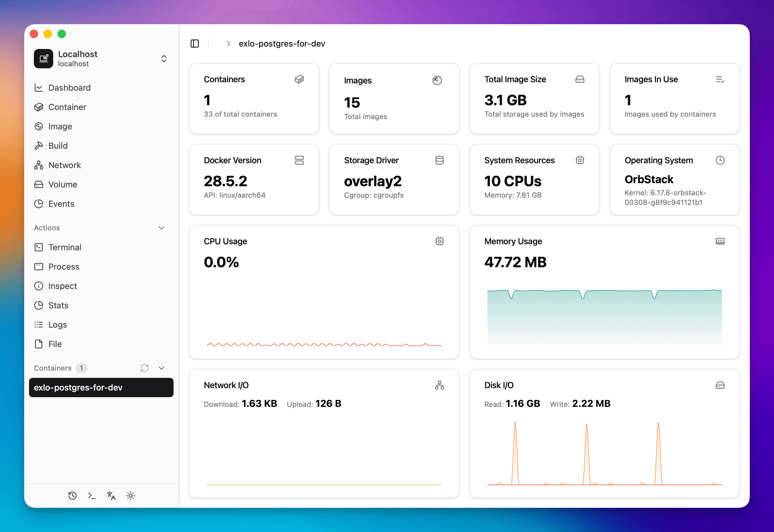
Task: Switch to the Dashboard view
Action: [69, 88]
